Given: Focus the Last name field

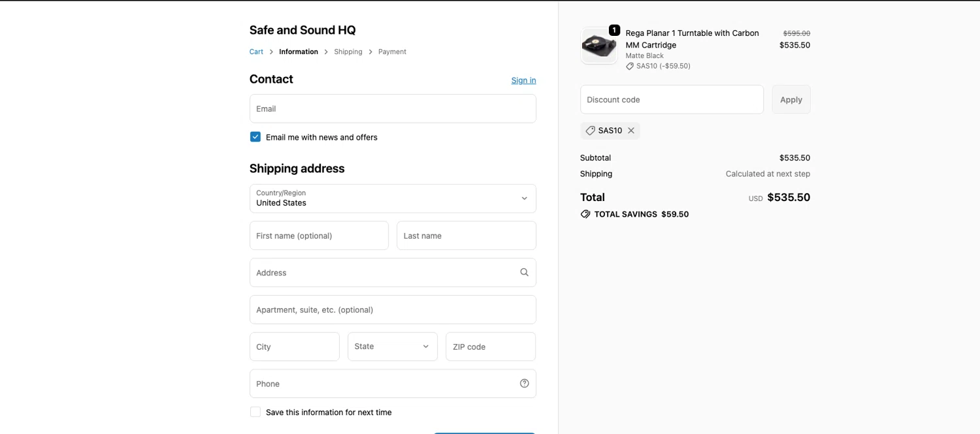Looking at the screenshot, I should (466, 236).
